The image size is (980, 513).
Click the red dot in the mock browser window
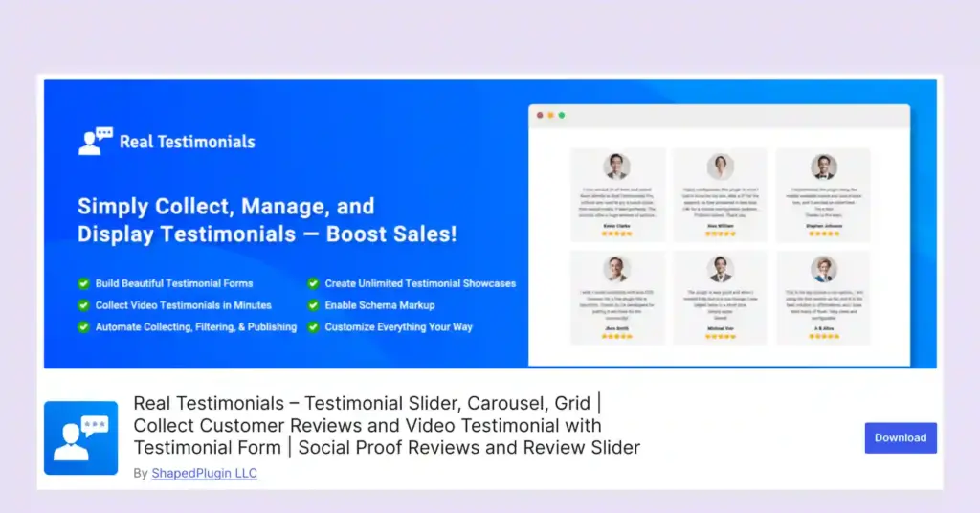pos(540,115)
